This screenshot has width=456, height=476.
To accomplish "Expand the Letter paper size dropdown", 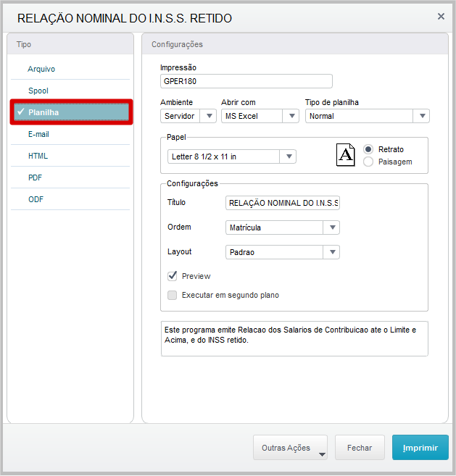I will tap(232, 156).
